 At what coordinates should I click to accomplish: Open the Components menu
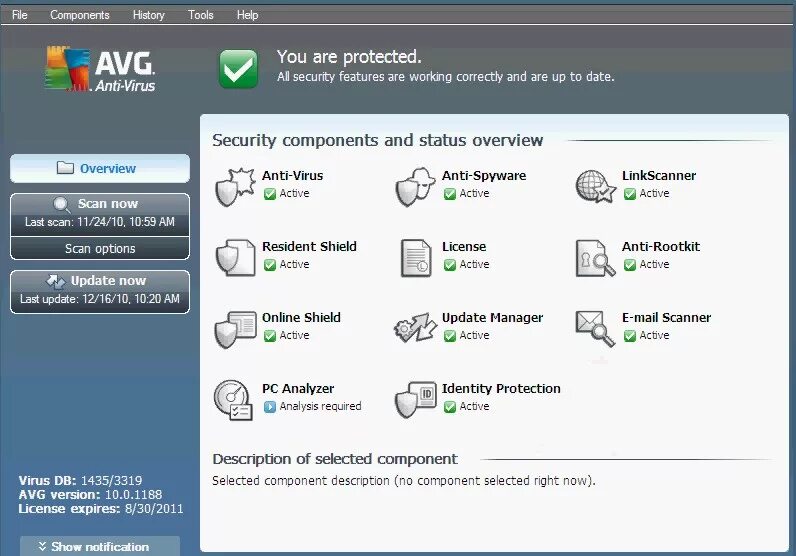[80, 15]
